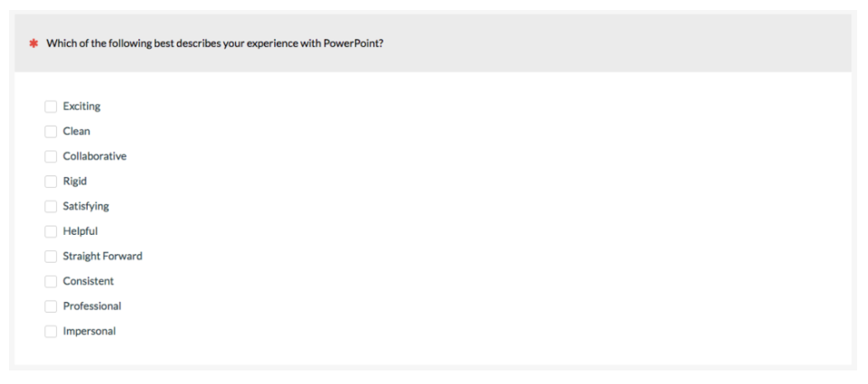Tick the Clean checkbox
Viewport: 868px width, 384px height.
[51, 132]
